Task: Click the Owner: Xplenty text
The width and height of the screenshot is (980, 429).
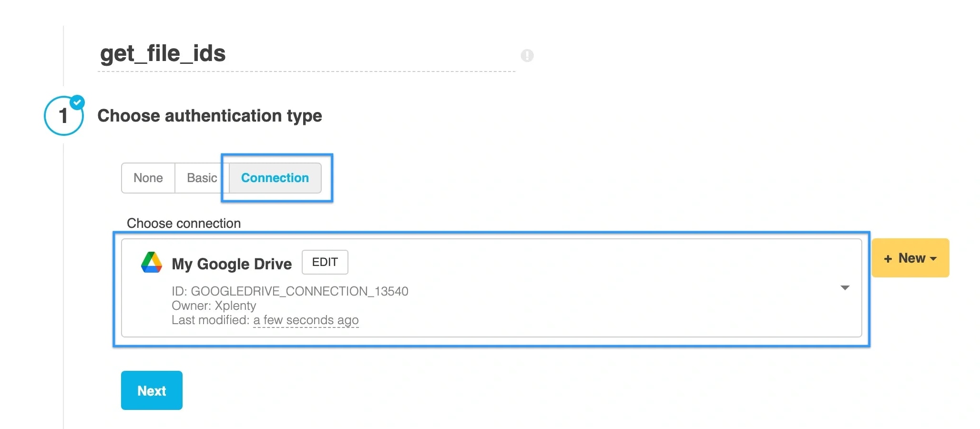Action: [x=214, y=306]
